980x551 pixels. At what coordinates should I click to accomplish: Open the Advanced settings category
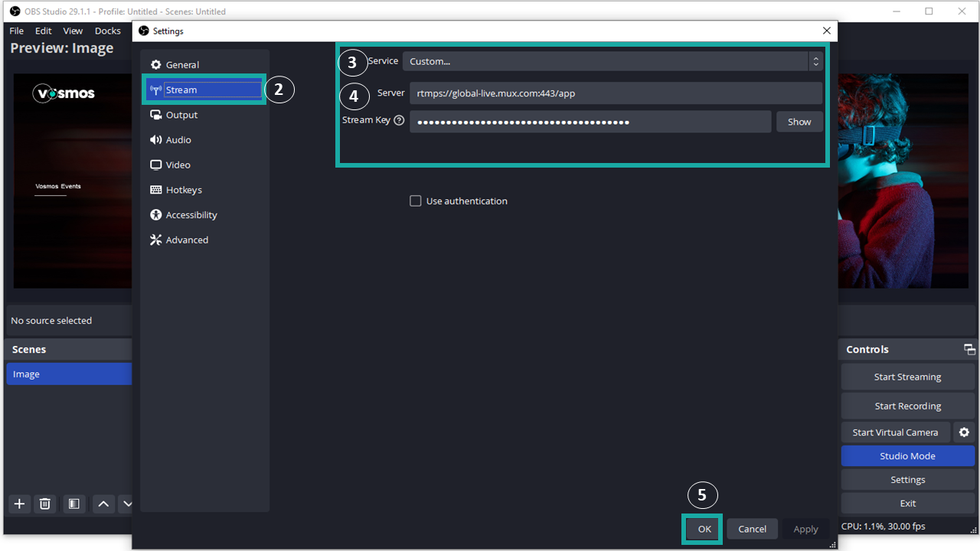(204, 240)
